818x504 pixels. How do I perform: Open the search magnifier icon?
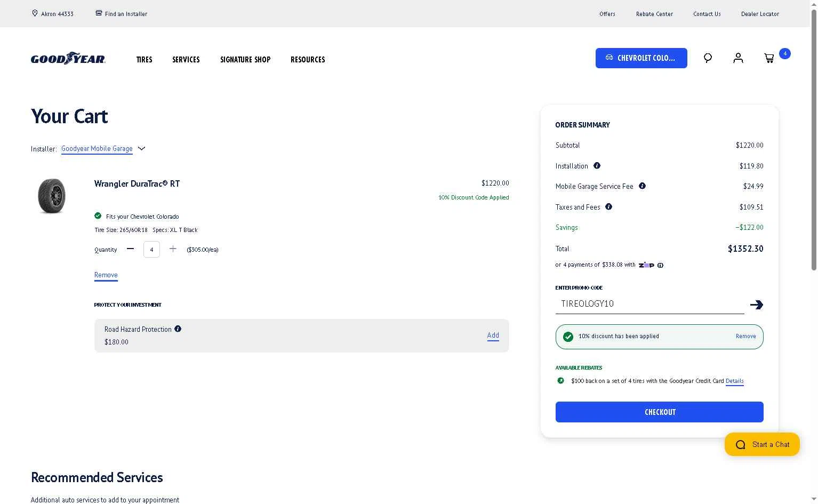708,58
